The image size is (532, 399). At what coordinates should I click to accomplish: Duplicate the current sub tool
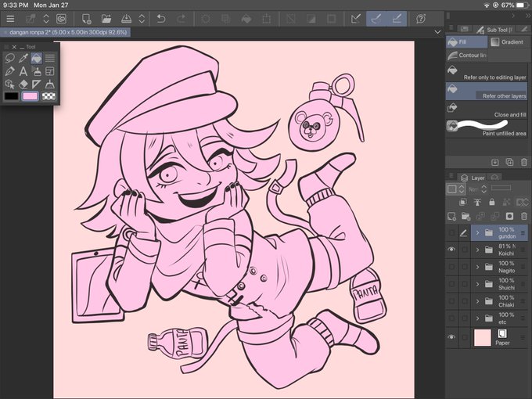click(509, 162)
